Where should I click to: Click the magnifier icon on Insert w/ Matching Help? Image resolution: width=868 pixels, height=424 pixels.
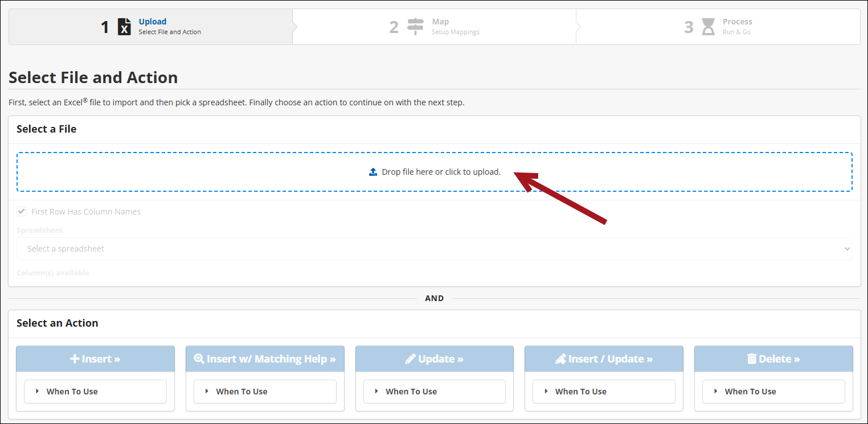(199, 359)
